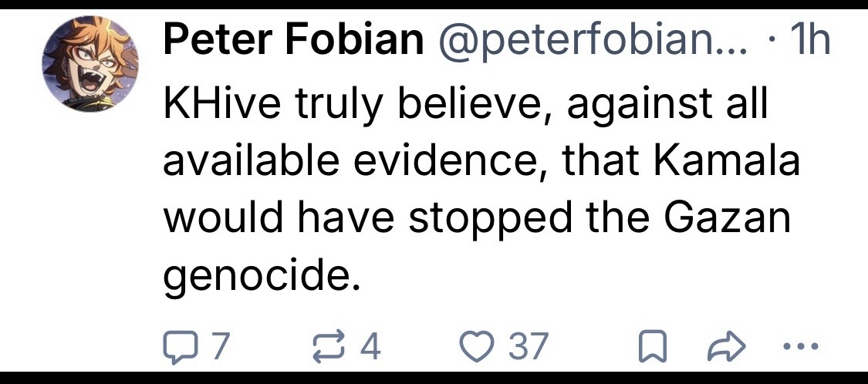This screenshot has height=384, width=868.
Task: Open Peter Fobian's profile via display name
Action: tap(292, 42)
